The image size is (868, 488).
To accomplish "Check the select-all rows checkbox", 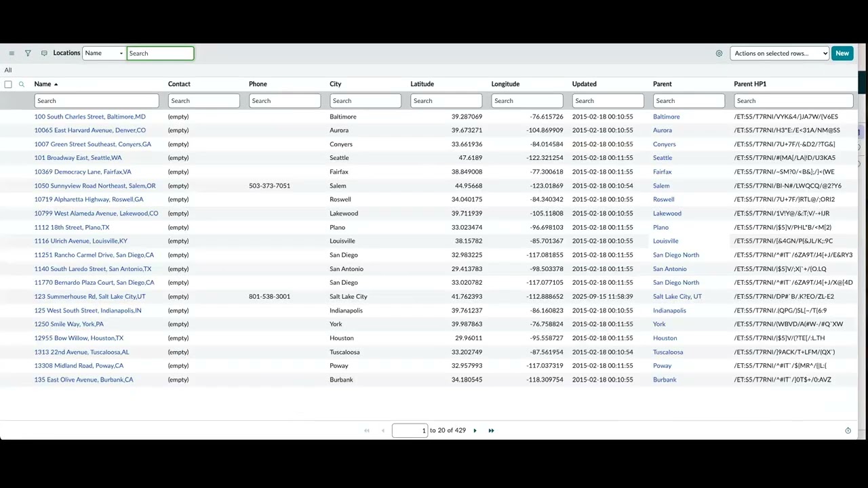I will (8, 83).
